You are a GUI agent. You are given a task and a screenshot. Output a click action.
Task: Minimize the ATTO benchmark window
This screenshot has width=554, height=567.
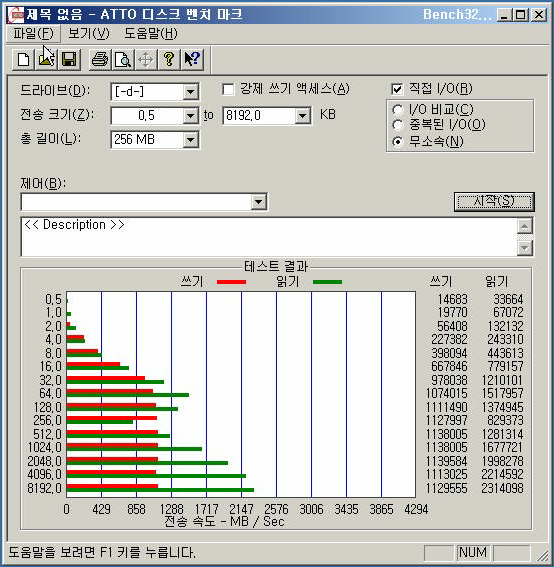click(x=504, y=15)
